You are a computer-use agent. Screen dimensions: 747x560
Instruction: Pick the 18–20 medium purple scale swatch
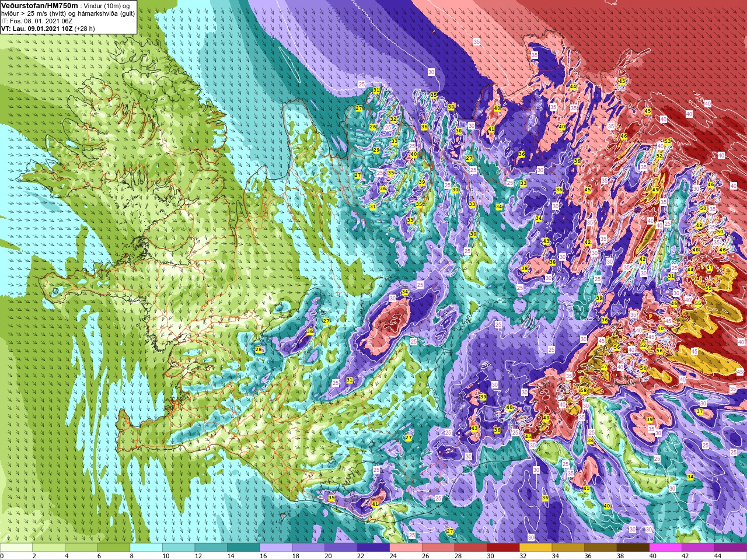(x=309, y=548)
